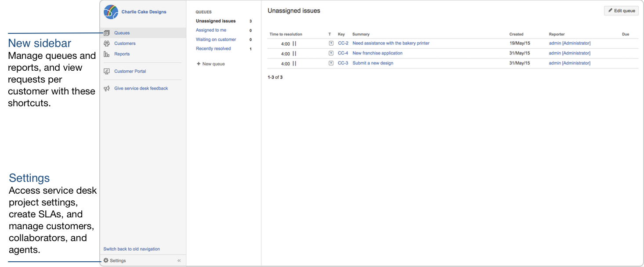This screenshot has width=644, height=267.
Task: Open Give service desk feedback
Action: 141,88
